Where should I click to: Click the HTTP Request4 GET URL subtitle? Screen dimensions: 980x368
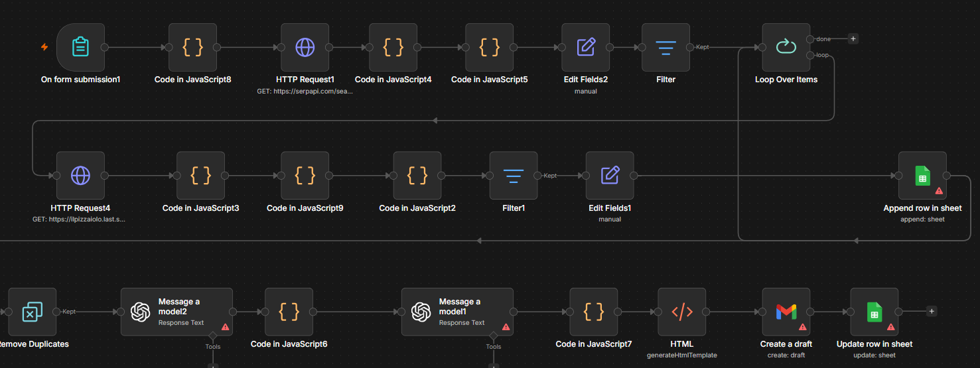coord(79,219)
